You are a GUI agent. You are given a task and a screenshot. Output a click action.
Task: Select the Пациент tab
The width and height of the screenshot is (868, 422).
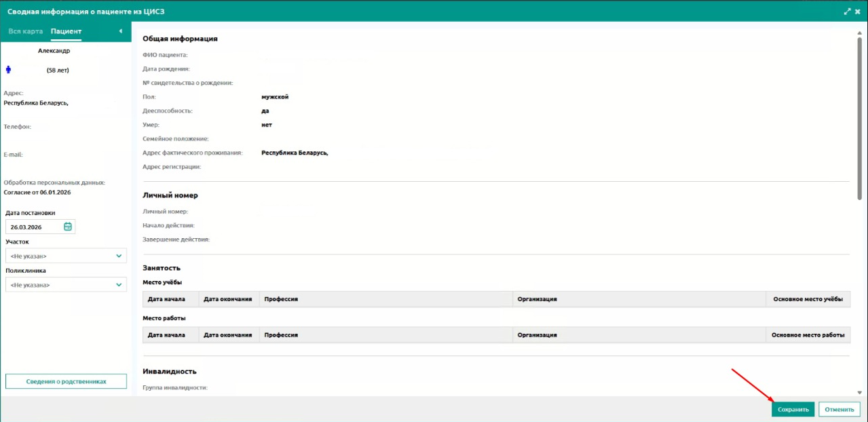tap(66, 31)
